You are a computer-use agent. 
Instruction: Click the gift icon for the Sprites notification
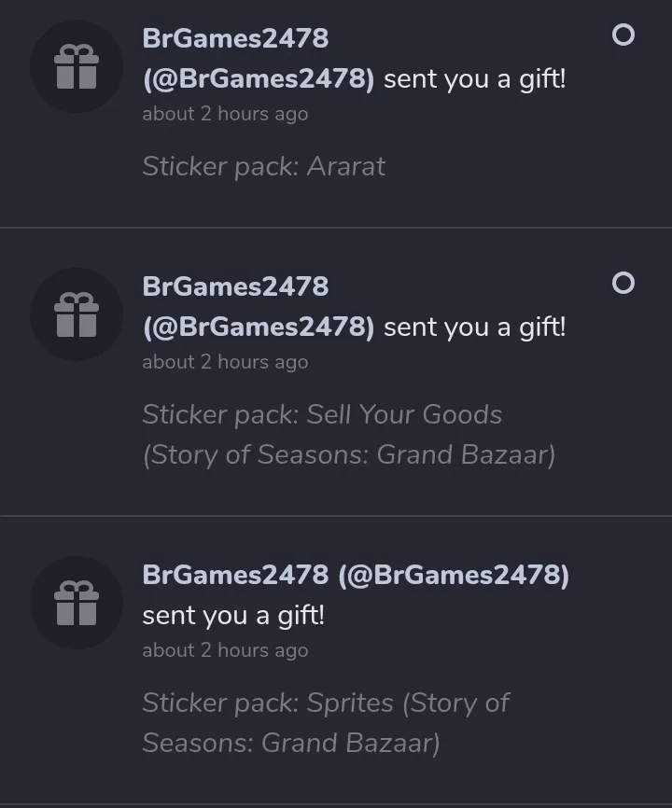[77, 603]
